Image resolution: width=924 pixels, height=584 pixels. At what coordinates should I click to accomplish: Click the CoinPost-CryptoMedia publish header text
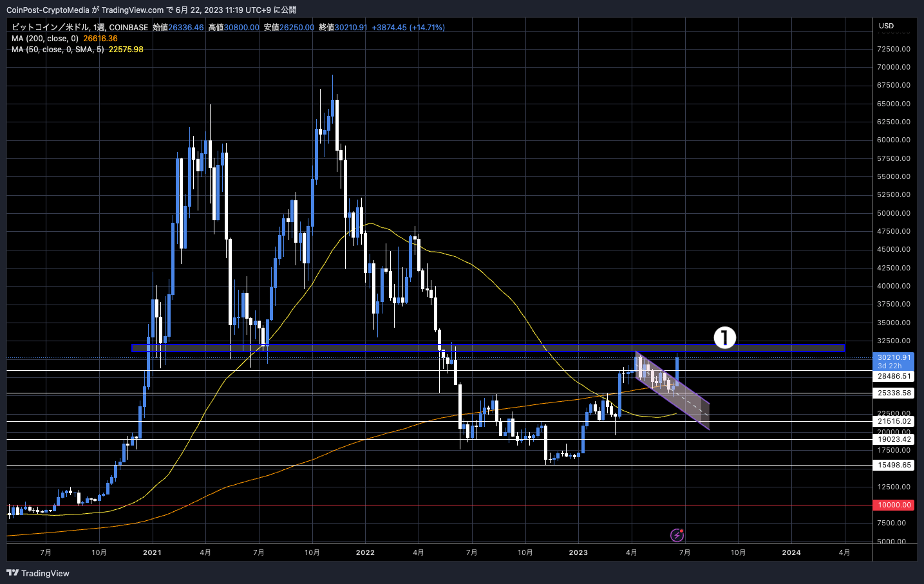(x=151, y=10)
